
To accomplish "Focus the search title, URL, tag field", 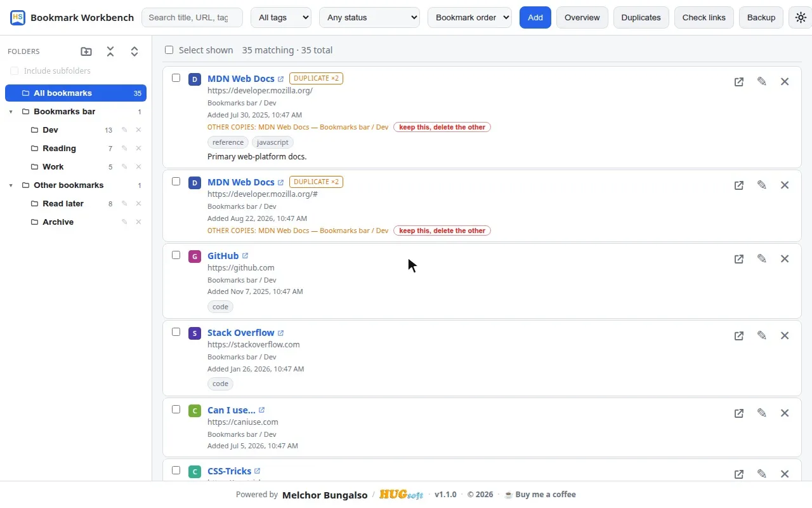I will 192,18.
